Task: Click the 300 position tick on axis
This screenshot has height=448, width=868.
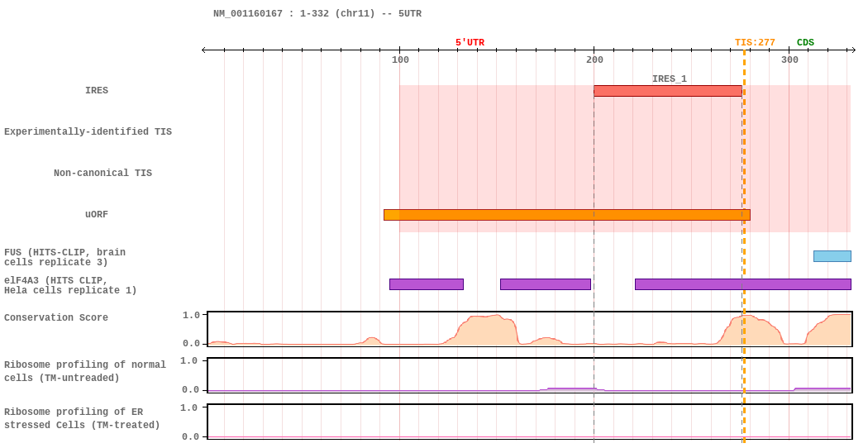Action: tap(789, 60)
